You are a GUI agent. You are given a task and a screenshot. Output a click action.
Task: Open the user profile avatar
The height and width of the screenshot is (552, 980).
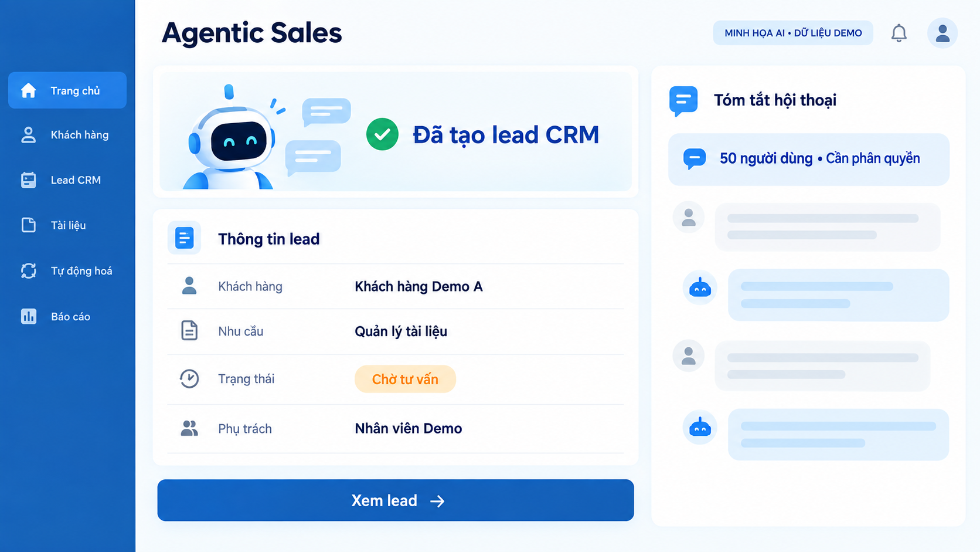942,33
